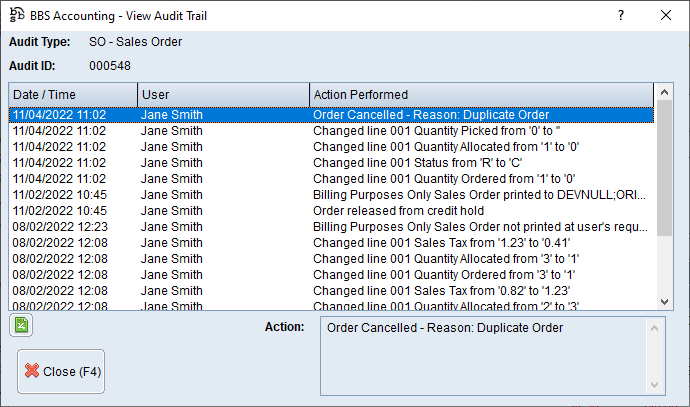This screenshot has height=407, width=690.
Task: Click down arrow in the Action text box
Action: tap(655, 384)
